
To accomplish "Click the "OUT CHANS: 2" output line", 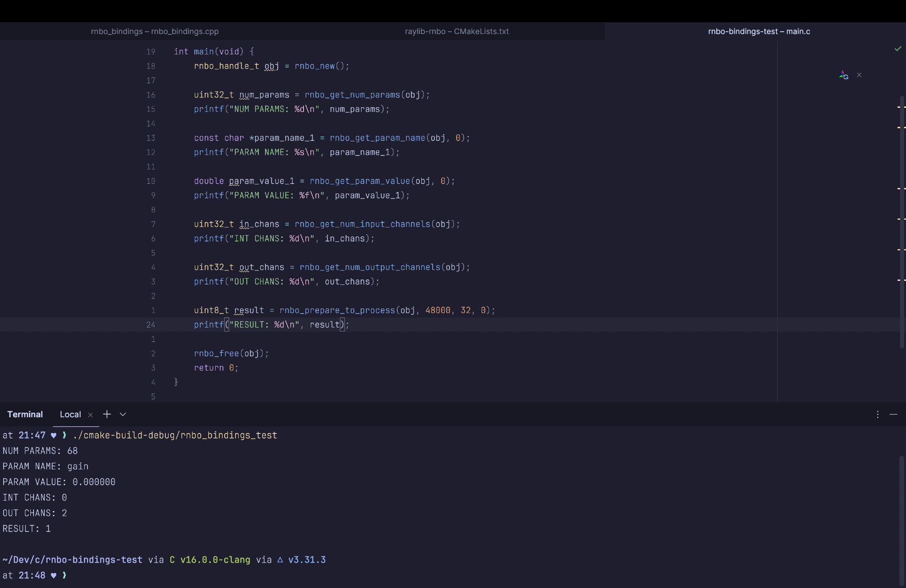I will click(x=34, y=513).
